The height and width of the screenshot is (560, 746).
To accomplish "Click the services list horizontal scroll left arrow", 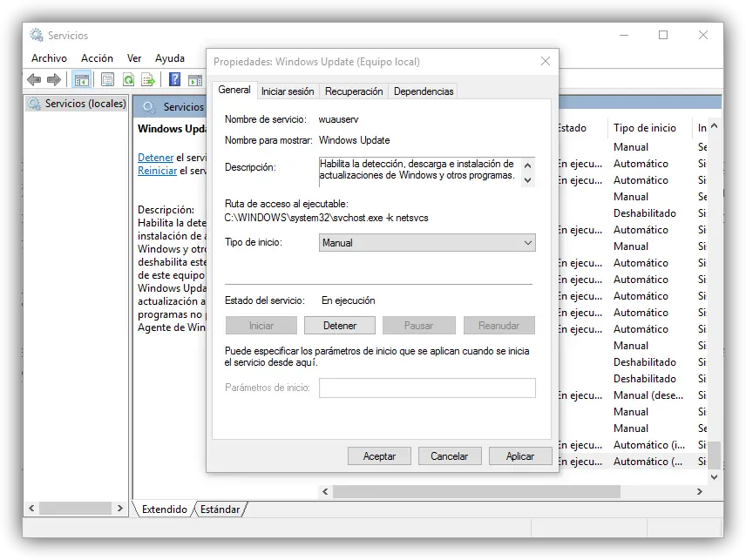I will pos(325,491).
